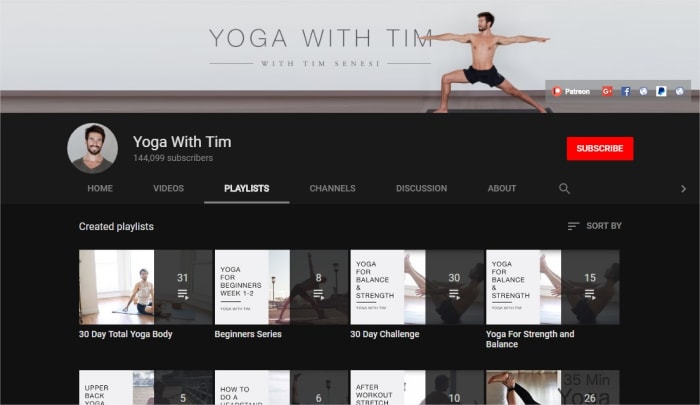The image size is (700, 405).
Task: Open the Patreon link in the banner
Action: point(571,92)
